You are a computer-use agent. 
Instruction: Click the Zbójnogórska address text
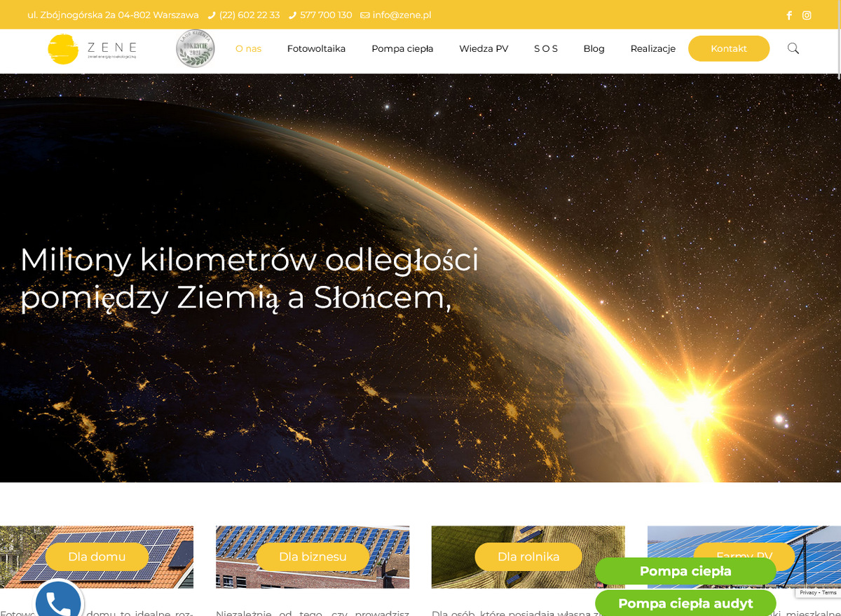[113, 15]
